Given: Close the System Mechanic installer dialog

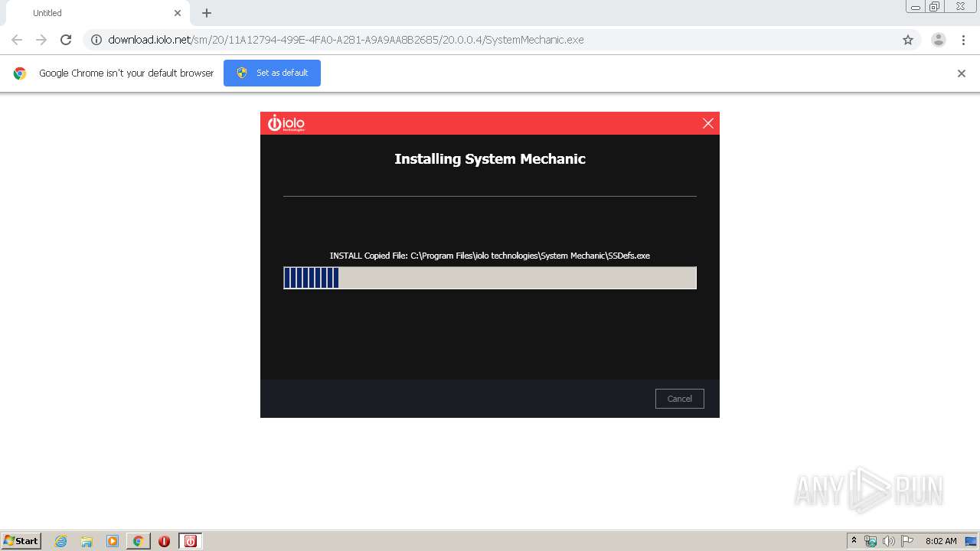Looking at the screenshot, I should 708,123.
